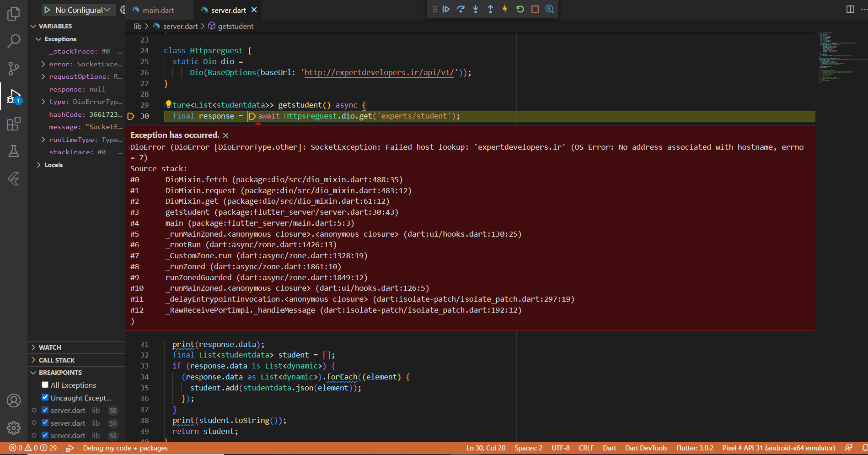The width and height of the screenshot is (868, 455).
Task: Change line ending via CRLF
Action: (586, 448)
